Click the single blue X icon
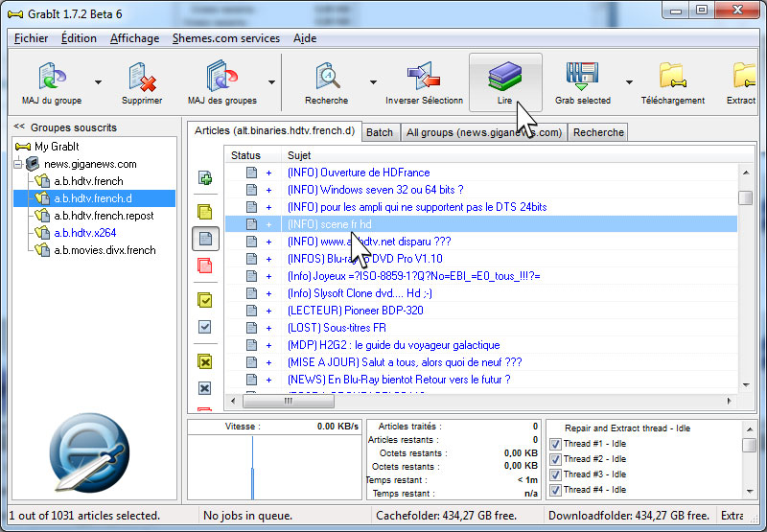This screenshot has width=767, height=532. [x=205, y=388]
